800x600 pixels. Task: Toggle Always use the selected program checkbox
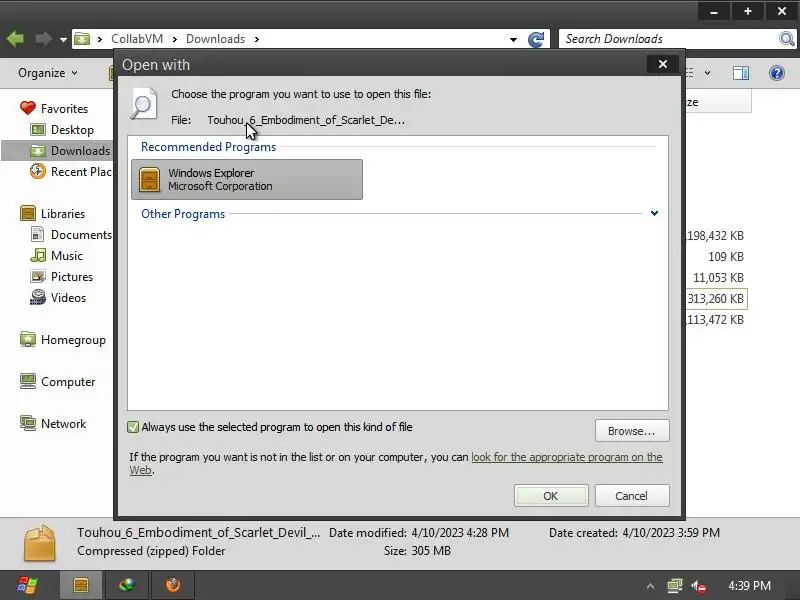pos(133,427)
